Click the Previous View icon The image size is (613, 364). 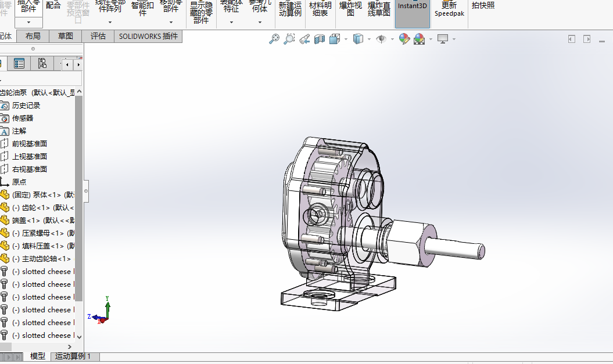tap(304, 39)
